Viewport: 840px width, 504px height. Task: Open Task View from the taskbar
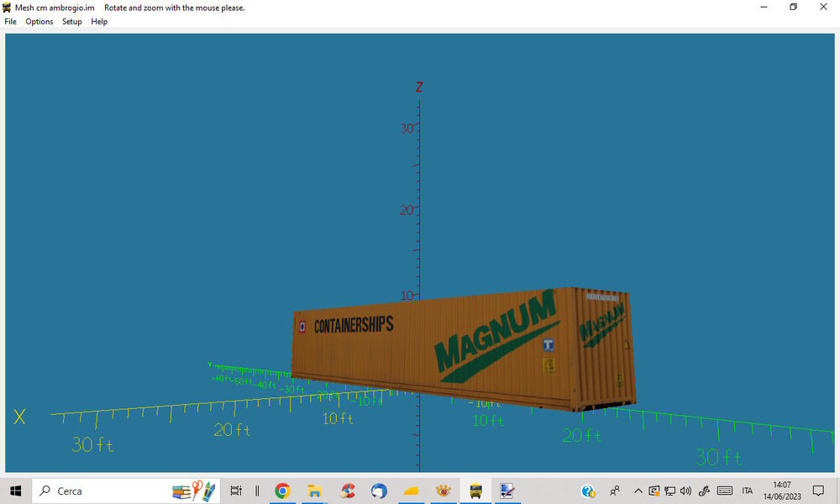[236, 491]
